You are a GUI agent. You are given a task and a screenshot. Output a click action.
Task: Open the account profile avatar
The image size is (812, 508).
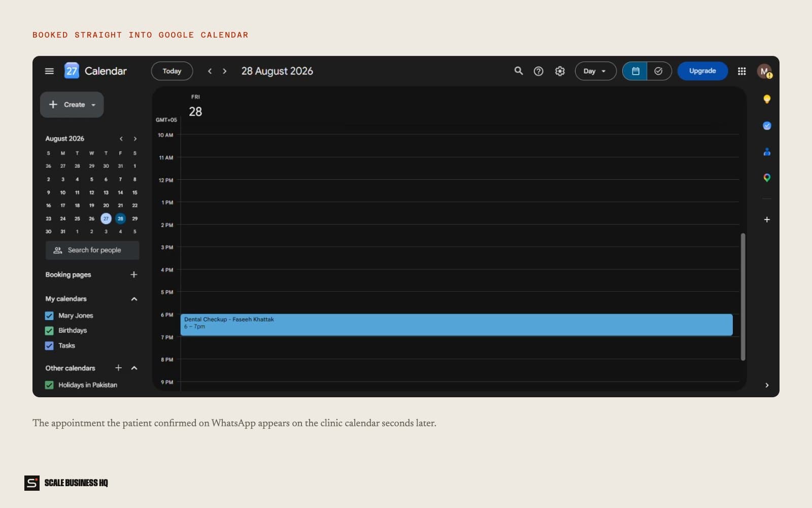(764, 71)
